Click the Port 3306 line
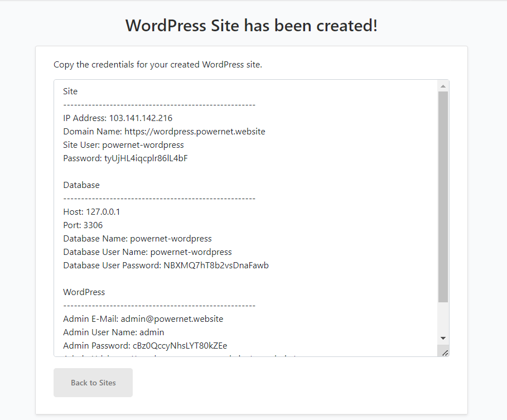 pos(83,225)
